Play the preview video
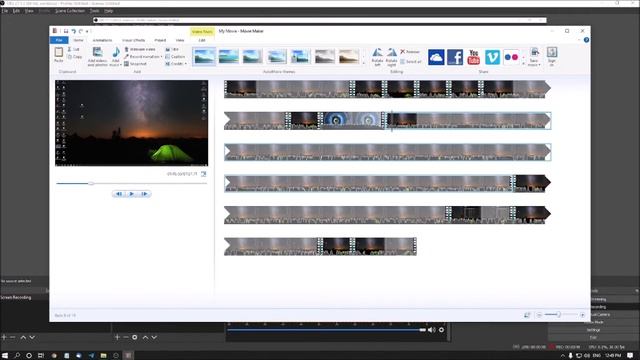 131,194
